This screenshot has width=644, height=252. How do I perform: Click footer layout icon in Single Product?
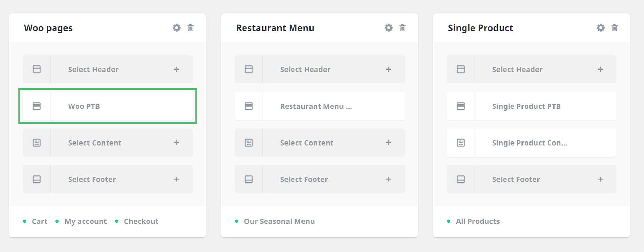[461, 179]
